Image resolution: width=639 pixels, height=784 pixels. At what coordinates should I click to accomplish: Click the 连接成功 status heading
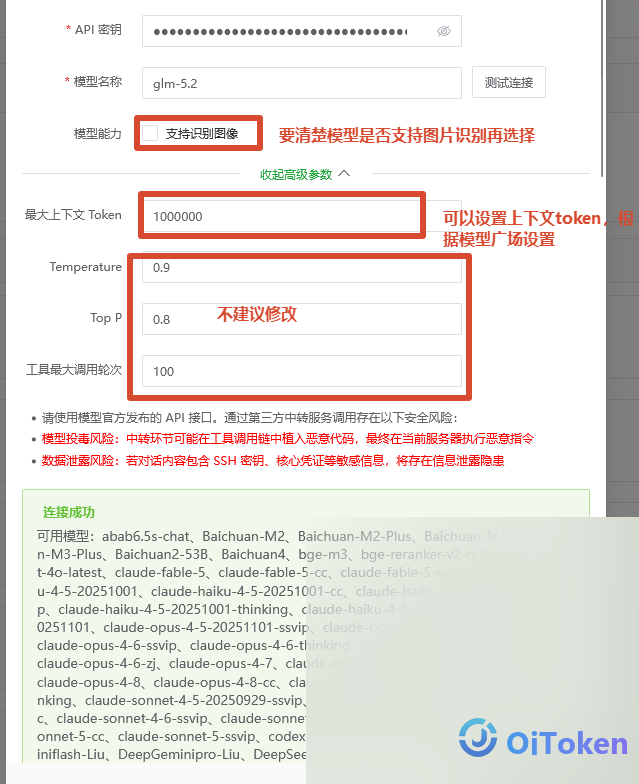(x=68, y=512)
